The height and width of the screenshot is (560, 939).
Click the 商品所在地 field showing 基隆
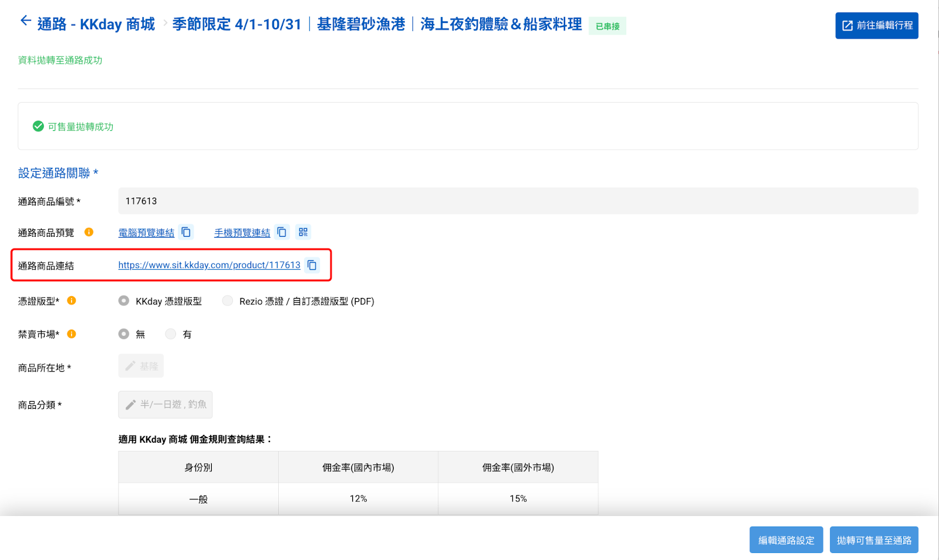(x=141, y=366)
